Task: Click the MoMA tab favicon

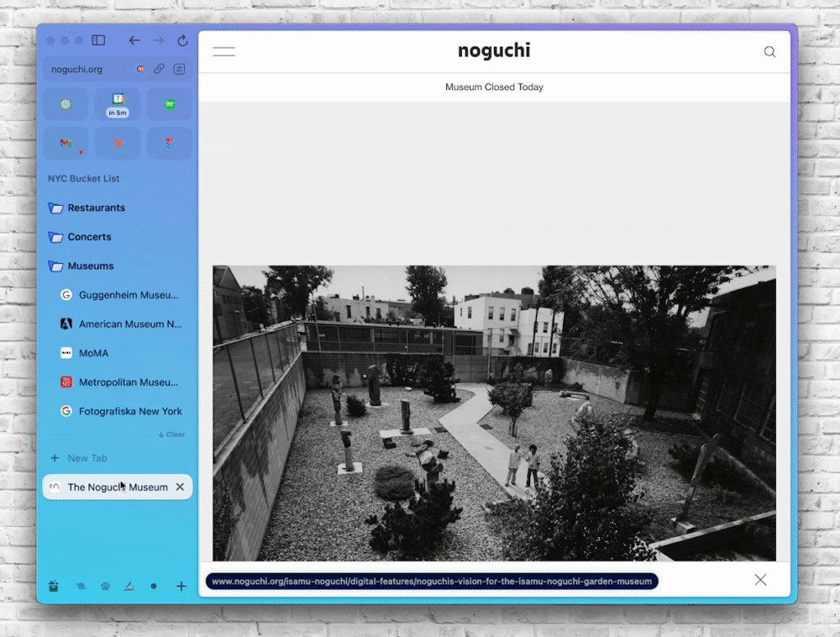Action: click(x=66, y=353)
